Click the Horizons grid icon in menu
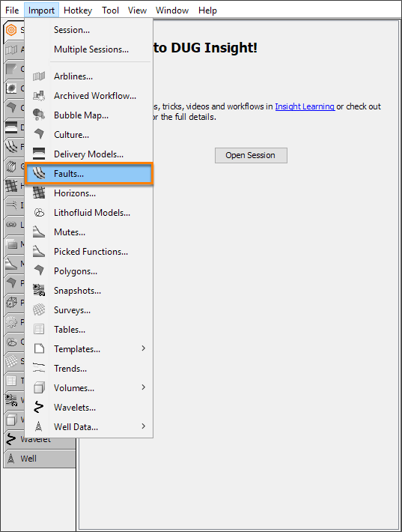The image size is (402, 532). pyautogui.click(x=39, y=193)
